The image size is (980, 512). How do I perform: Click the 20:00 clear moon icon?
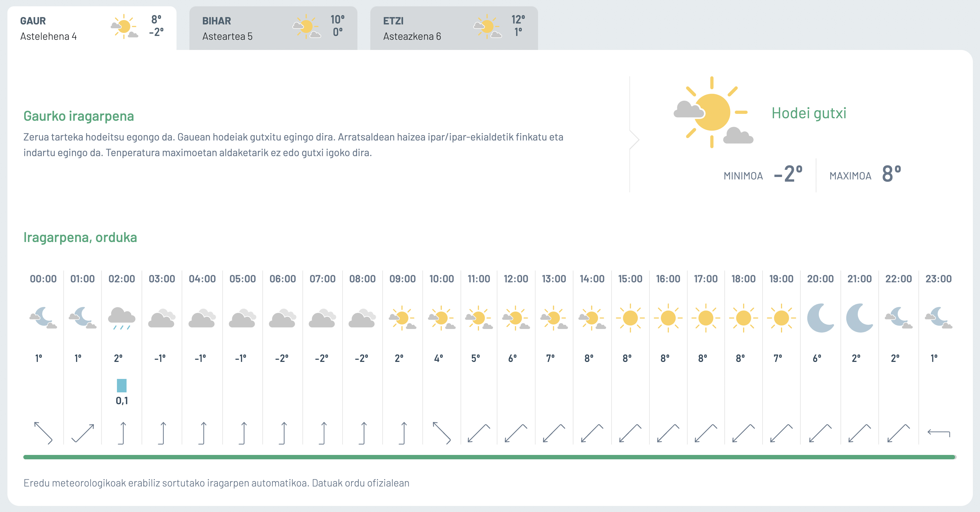tap(821, 318)
